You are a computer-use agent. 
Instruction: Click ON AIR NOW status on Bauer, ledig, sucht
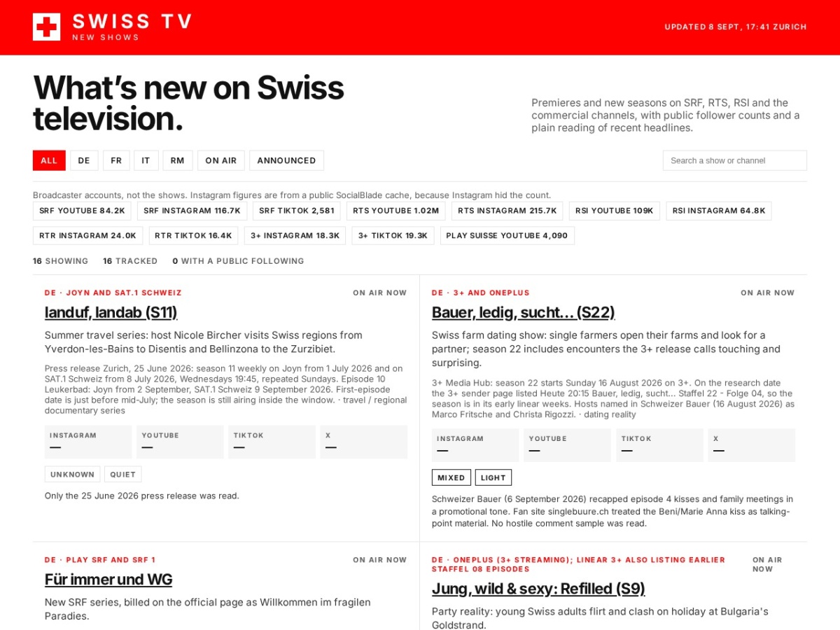click(x=768, y=293)
